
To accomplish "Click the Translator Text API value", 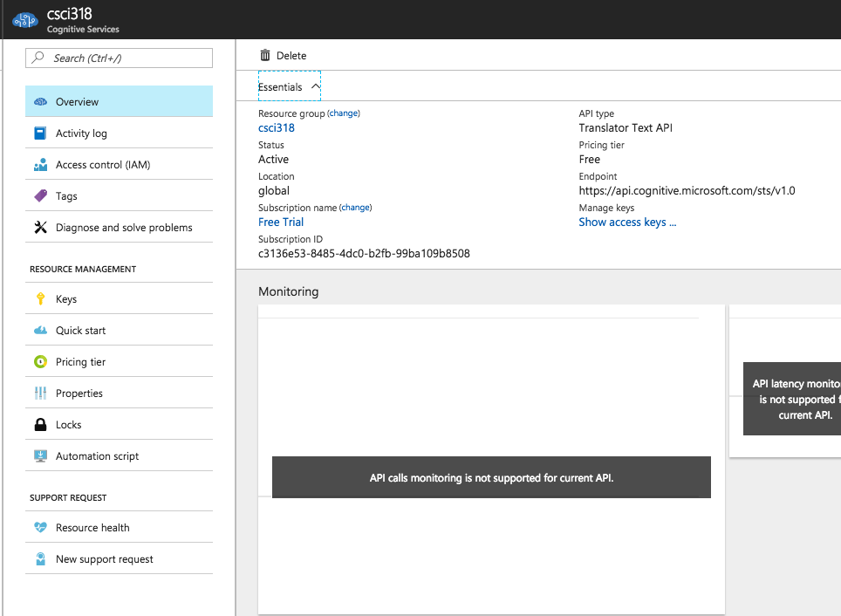I will (x=626, y=127).
